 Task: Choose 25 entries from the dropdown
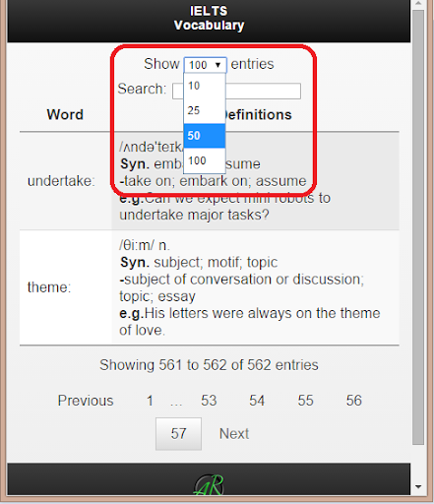(205, 111)
